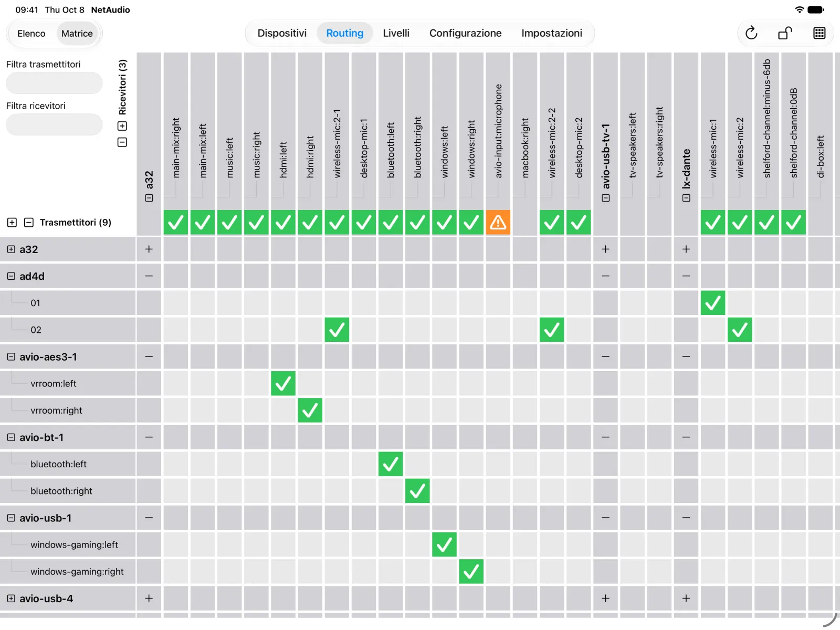Screen dimensions: 840x630
Task: Expand the a32 transmitter row
Action: click(11, 249)
